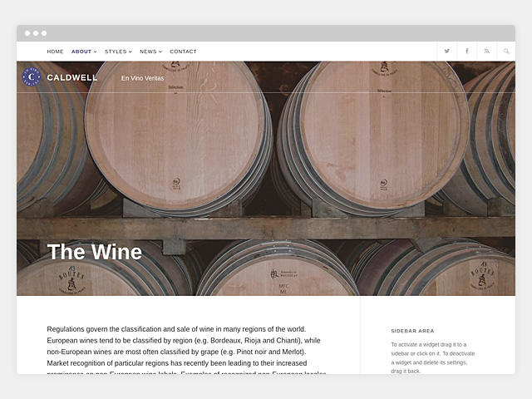Click the Sidebar Area widget heading
The image size is (532, 399).
click(412, 331)
